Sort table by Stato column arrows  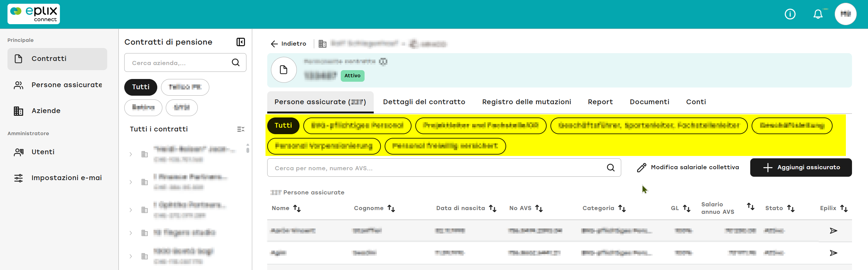pos(791,208)
